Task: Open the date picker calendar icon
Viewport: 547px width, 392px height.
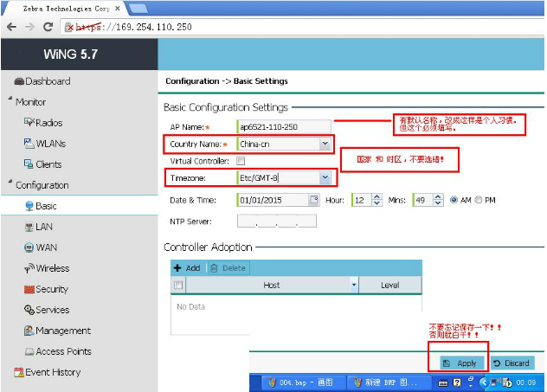Action: point(314,200)
